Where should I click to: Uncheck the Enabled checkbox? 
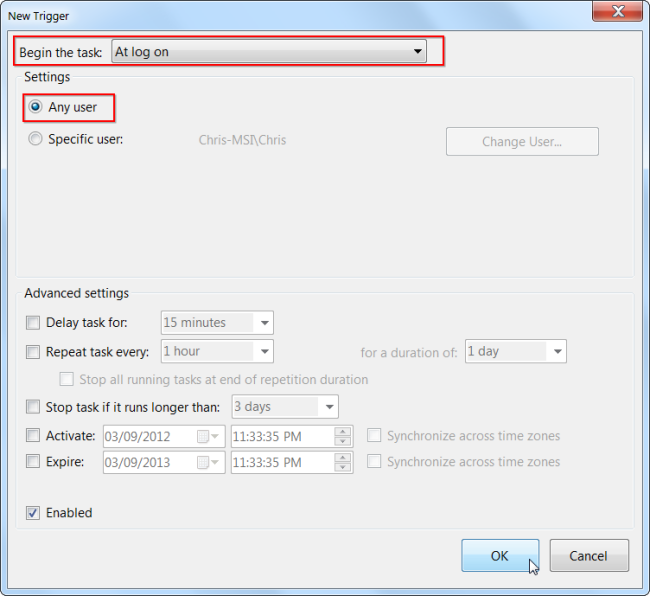[x=33, y=513]
